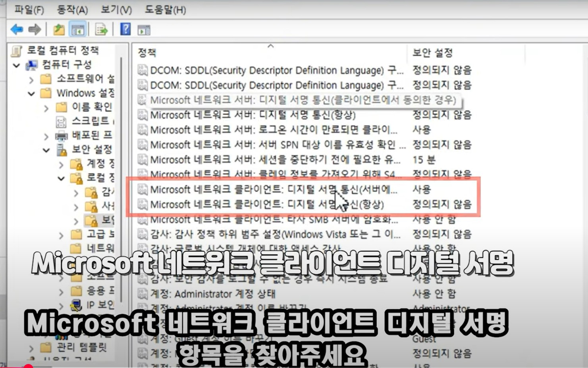588x368 pixels.
Task: Click the 로컬 컴퓨터 정책 root scroll icon
Action: coord(17,51)
